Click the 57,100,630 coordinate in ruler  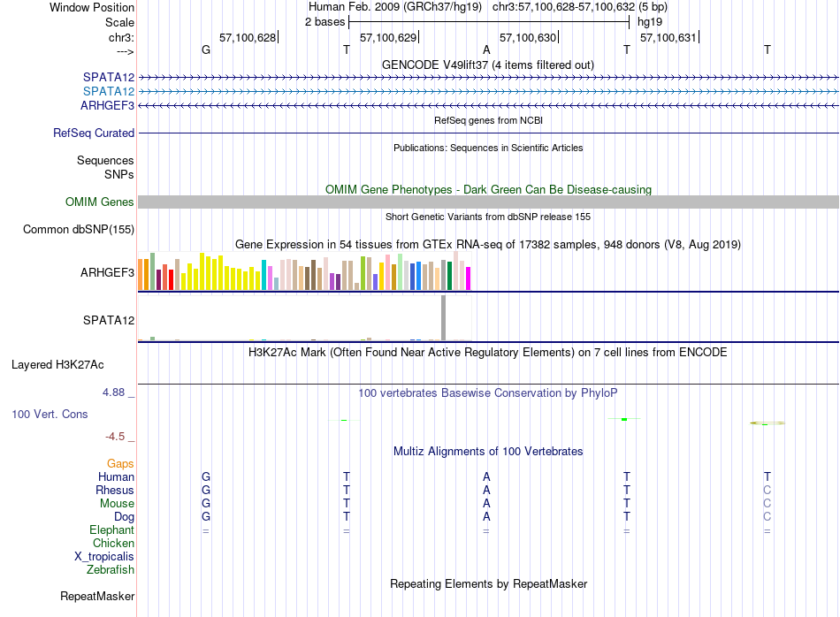click(528, 37)
